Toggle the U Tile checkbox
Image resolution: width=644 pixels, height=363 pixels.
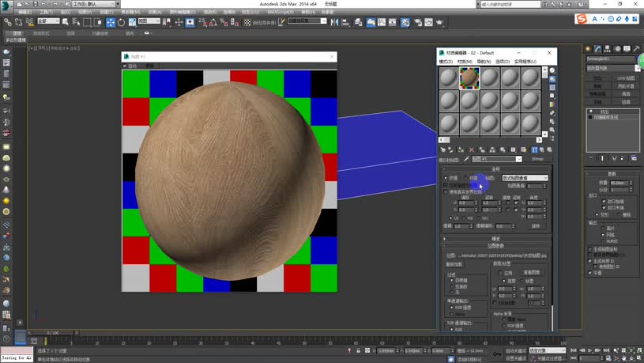(516, 202)
